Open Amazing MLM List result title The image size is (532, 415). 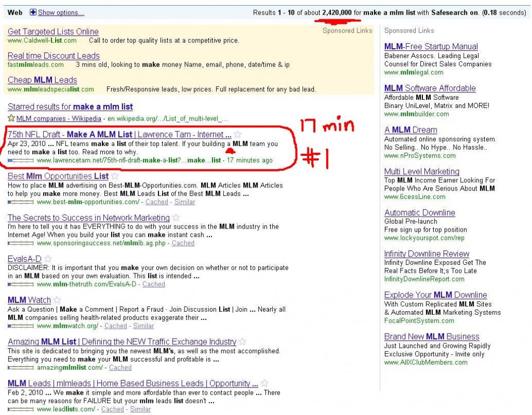pos(122,342)
